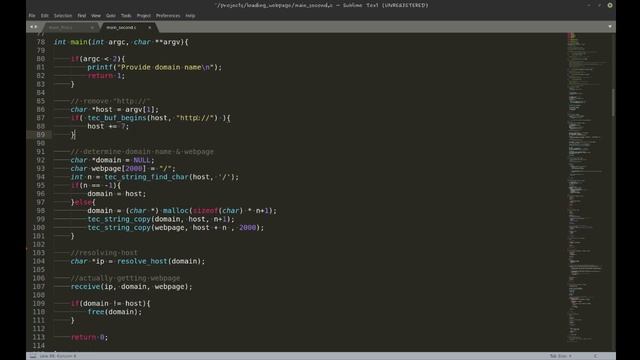
Task: Go to next tab with right arrow
Action: click(36, 27)
